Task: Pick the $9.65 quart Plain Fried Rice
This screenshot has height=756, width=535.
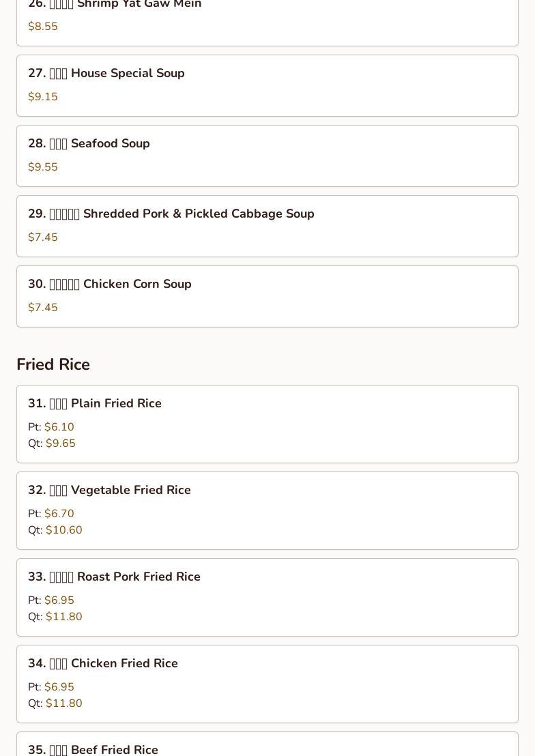Action: [x=61, y=444]
